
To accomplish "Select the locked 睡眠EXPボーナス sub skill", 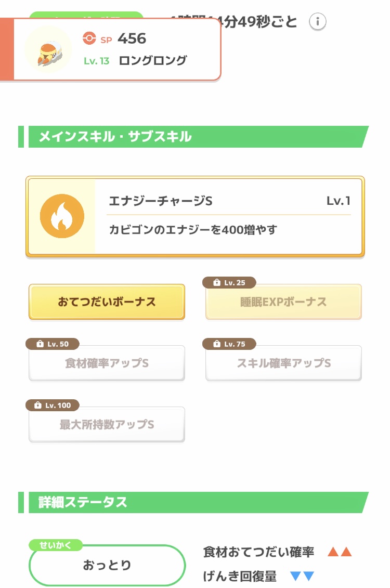I will click(283, 302).
